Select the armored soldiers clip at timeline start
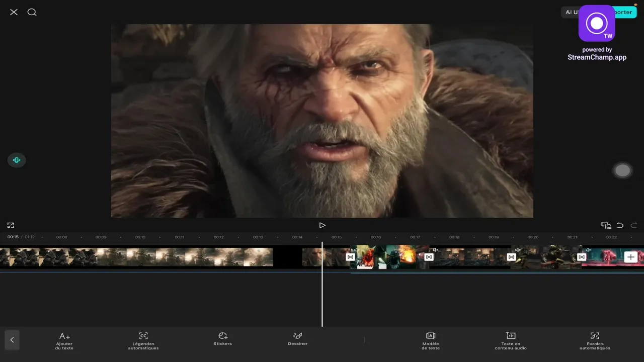Viewport: 644px width, 362px height. (x=48, y=257)
